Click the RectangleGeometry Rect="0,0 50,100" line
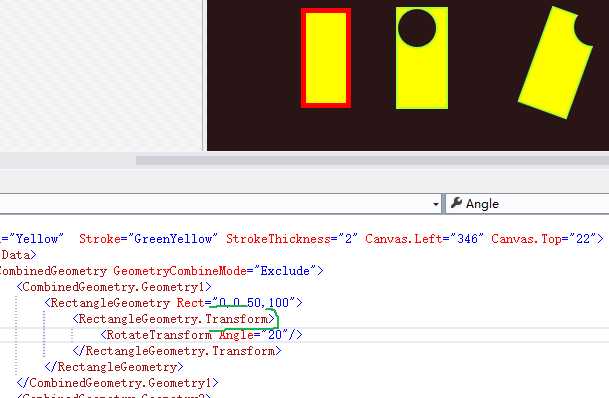The height and width of the screenshot is (398, 609). point(173,302)
